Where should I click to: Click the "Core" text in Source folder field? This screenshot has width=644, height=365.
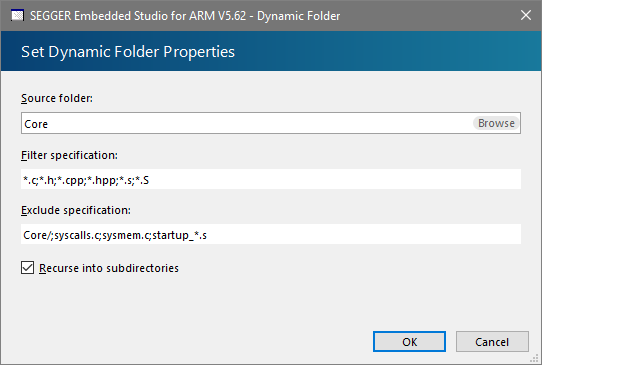(x=36, y=124)
